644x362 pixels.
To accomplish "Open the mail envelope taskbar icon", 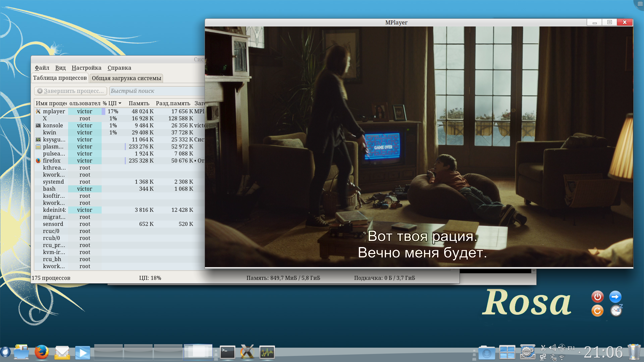I will [62, 352].
